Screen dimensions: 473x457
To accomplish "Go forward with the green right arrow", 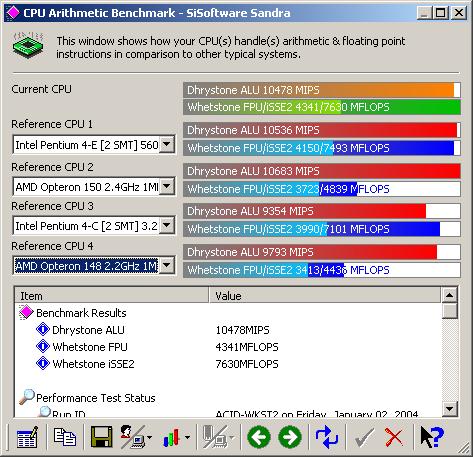I will click(x=290, y=437).
